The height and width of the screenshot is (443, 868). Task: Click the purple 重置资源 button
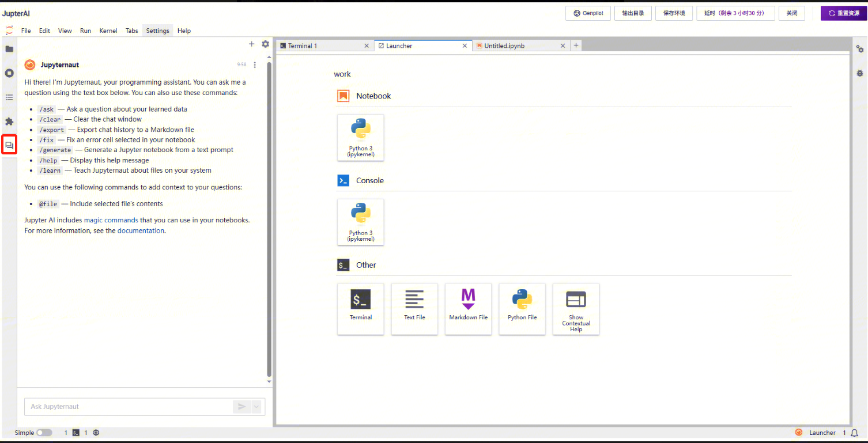(844, 13)
